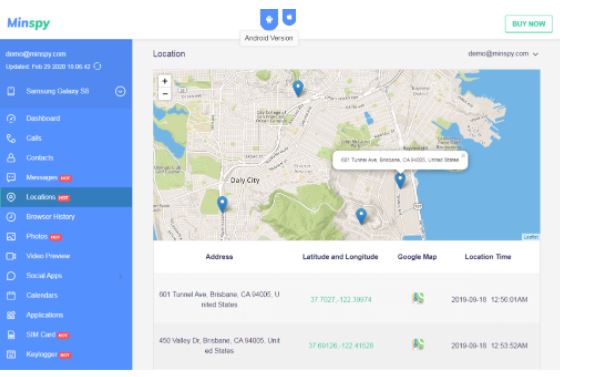
Task: Click the Keylogger keyboard icon
Action: click(x=11, y=354)
